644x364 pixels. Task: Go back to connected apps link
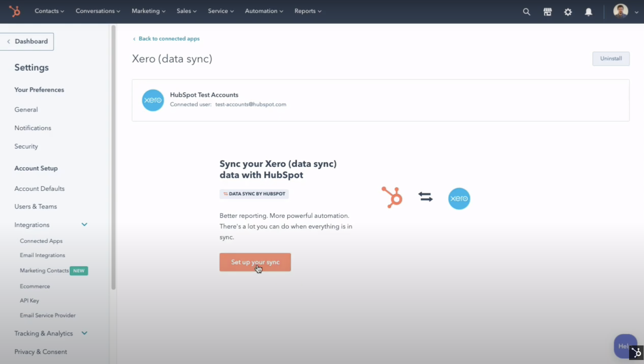[x=169, y=39]
